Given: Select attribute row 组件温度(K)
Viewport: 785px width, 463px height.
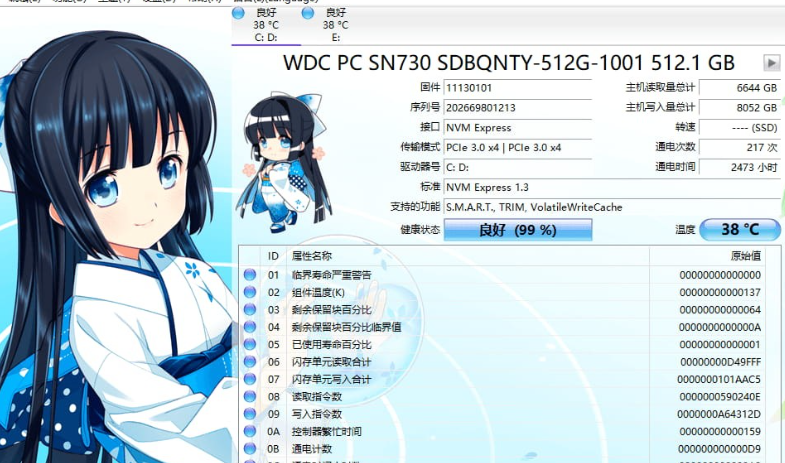Looking at the screenshot, I should (502, 292).
